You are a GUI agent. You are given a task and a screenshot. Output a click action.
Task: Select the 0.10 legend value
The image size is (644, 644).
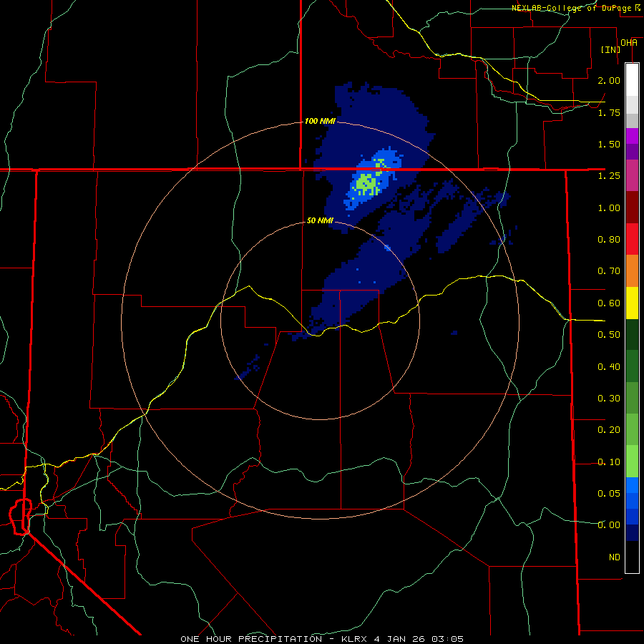(609, 462)
